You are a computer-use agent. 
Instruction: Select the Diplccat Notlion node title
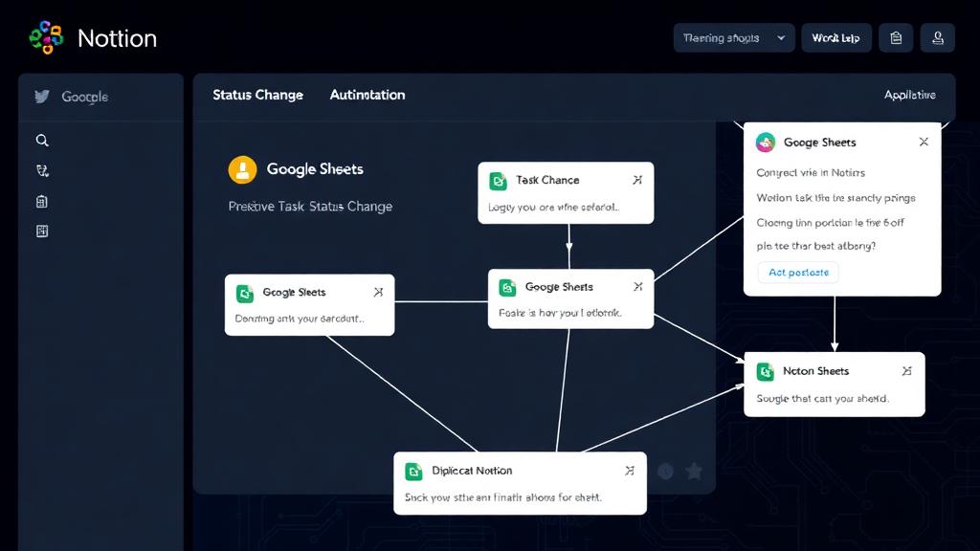tap(472, 471)
